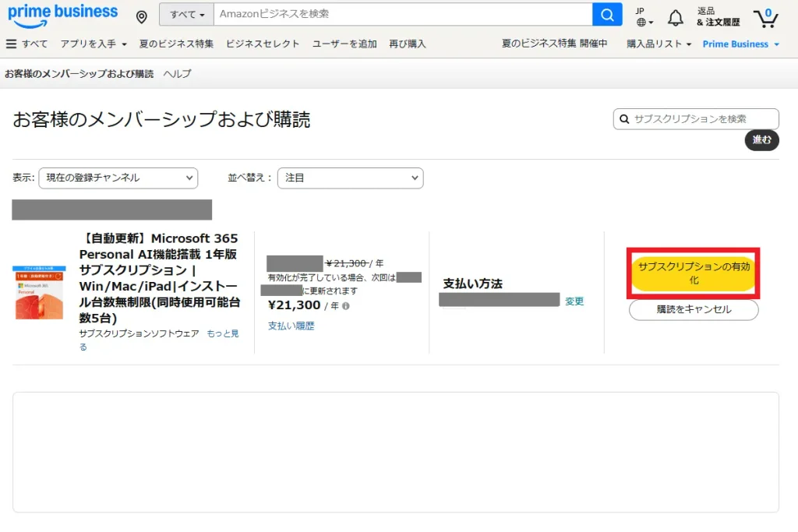Click the Microsoft 365 product thumbnail
Screen dimensions: 798x532
coord(39,292)
